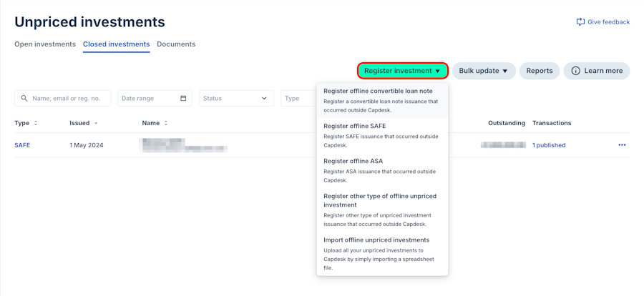Sort by Name column arrows
Image resolution: width=644 pixels, height=296 pixels.
166,123
